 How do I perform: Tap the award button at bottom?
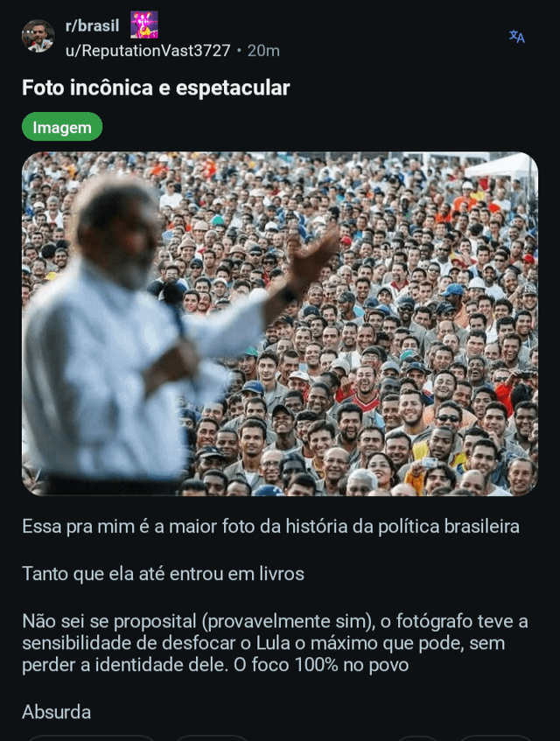click(419, 738)
